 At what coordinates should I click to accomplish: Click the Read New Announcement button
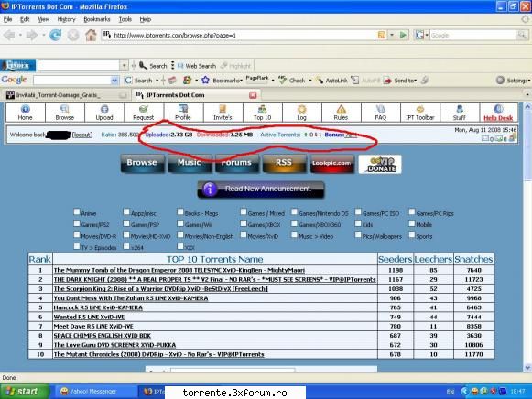coord(261,189)
